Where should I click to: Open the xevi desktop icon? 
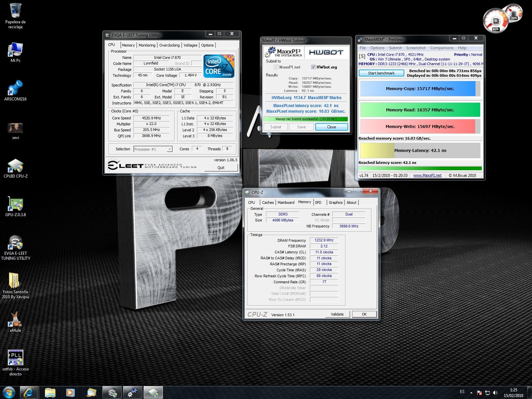click(15, 131)
